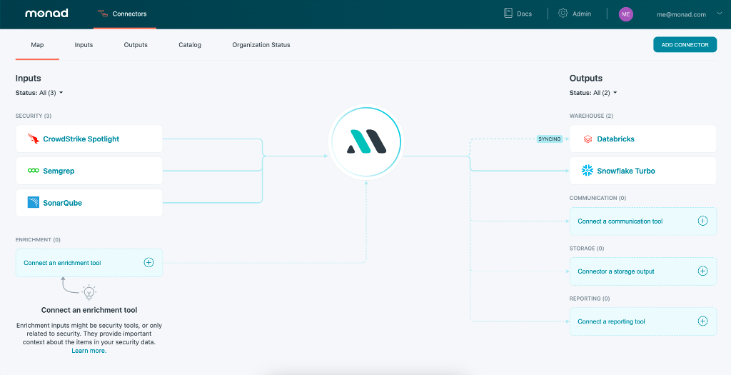
Task: Click the Semgrep green rings icon
Action: [33, 171]
